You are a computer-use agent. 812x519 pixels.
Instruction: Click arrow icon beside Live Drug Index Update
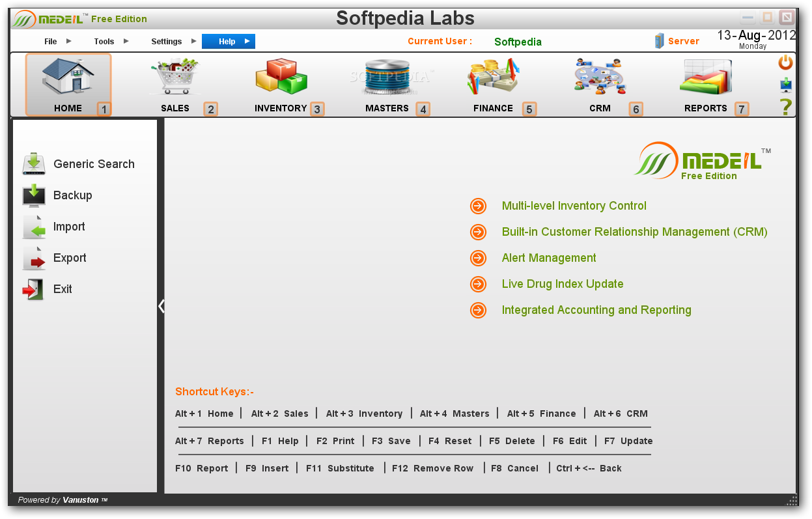[479, 284]
